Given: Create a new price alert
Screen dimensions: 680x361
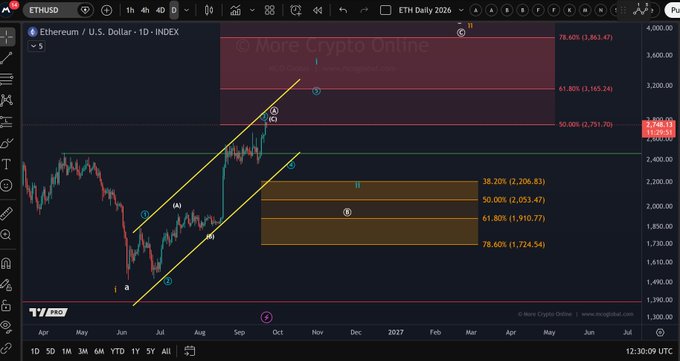Looking at the screenshot, I should click(x=296, y=10).
